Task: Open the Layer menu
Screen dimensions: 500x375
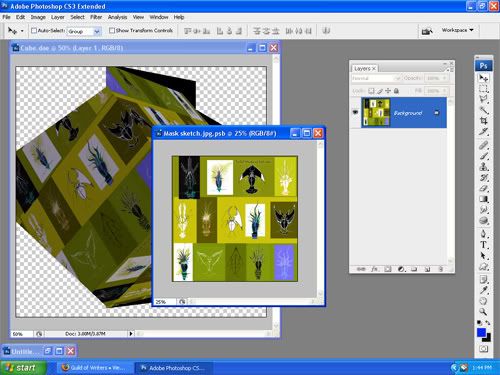Action: point(58,17)
